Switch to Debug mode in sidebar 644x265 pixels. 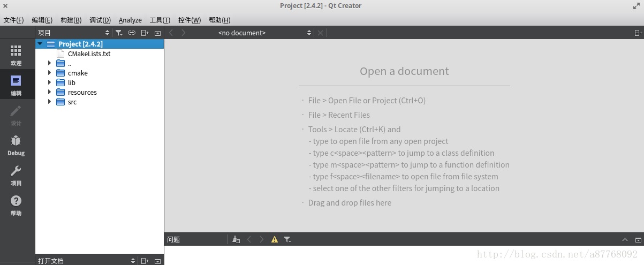[16, 145]
